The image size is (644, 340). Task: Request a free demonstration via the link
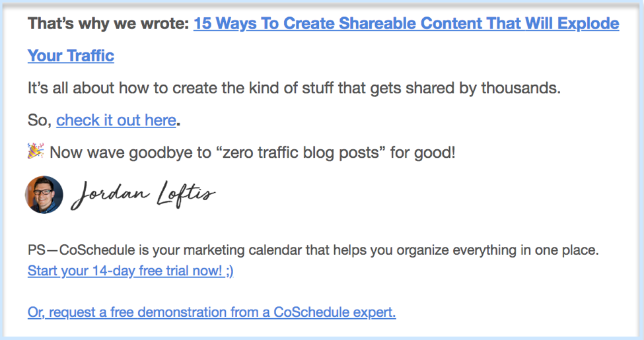(211, 312)
